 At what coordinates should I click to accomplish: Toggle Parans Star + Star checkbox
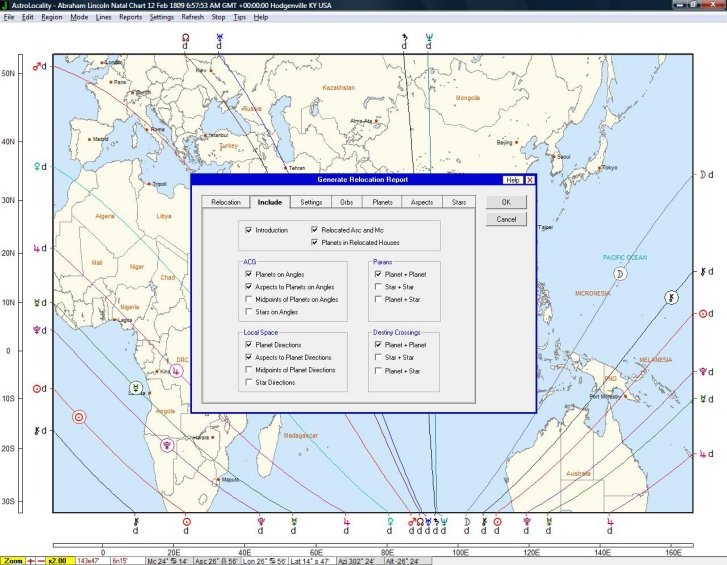coord(378,287)
